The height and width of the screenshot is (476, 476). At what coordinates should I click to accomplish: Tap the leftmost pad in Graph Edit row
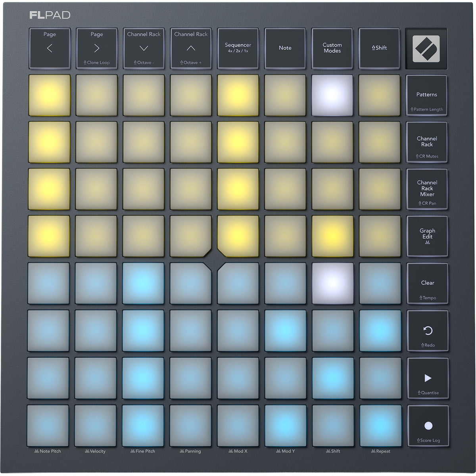click(x=49, y=236)
